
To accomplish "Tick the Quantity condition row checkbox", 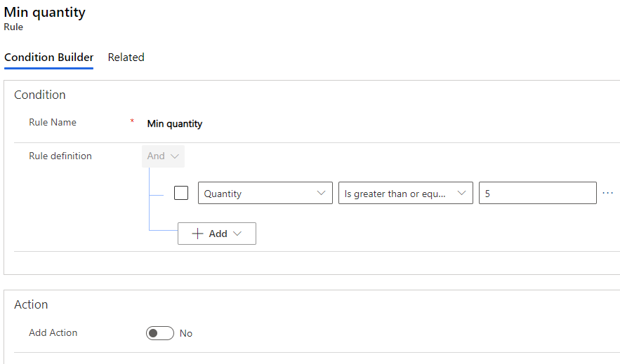I will click(x=181, y=193).
